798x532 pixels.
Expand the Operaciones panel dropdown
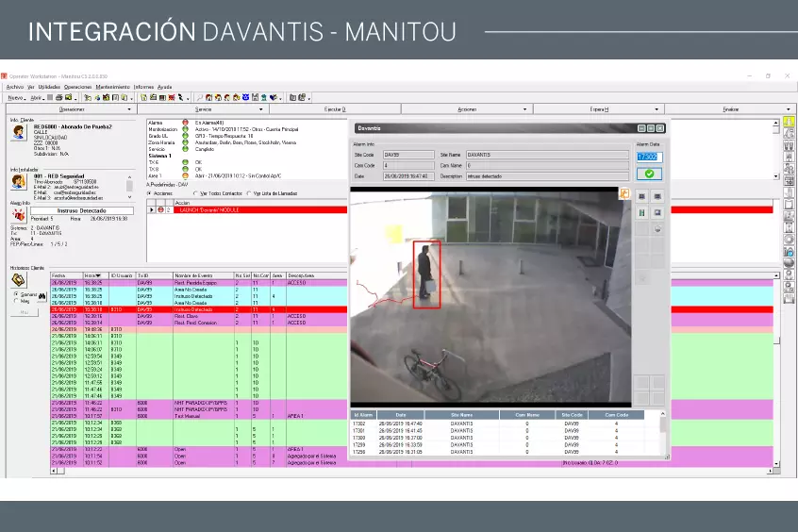(129, 109)
